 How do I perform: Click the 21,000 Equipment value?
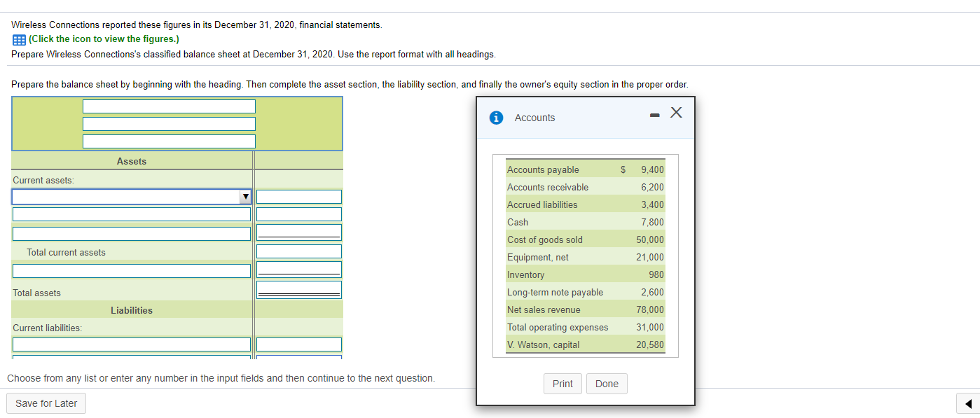tap(650, 257)
